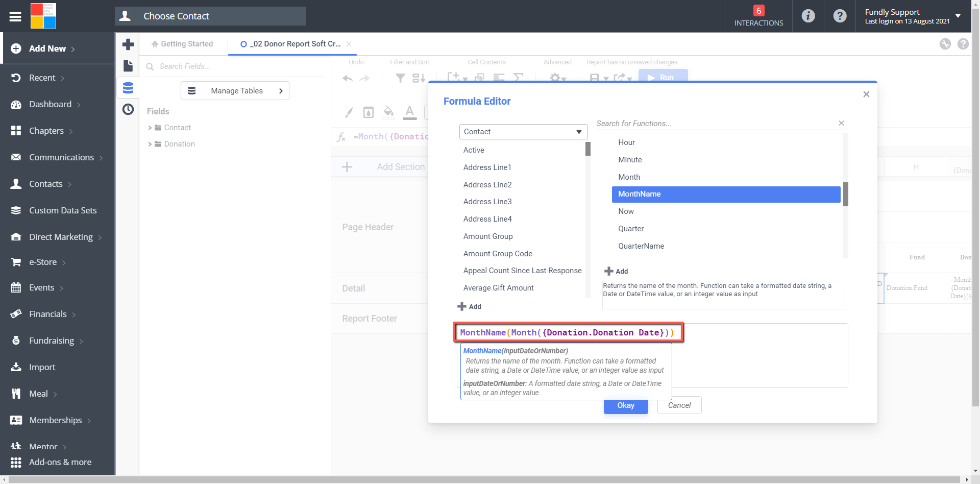Click the wrench icon at top right

(945, 44)
